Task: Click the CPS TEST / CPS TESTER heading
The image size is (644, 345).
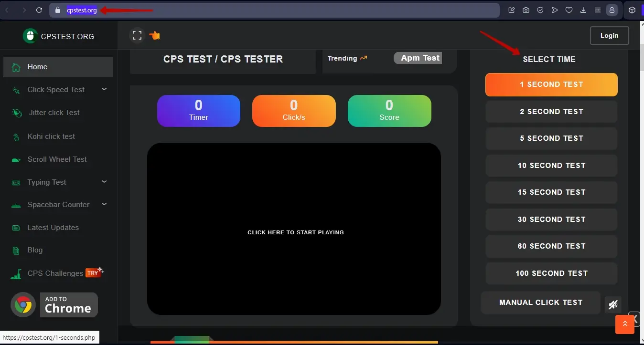Action: [x=223, y=59]
